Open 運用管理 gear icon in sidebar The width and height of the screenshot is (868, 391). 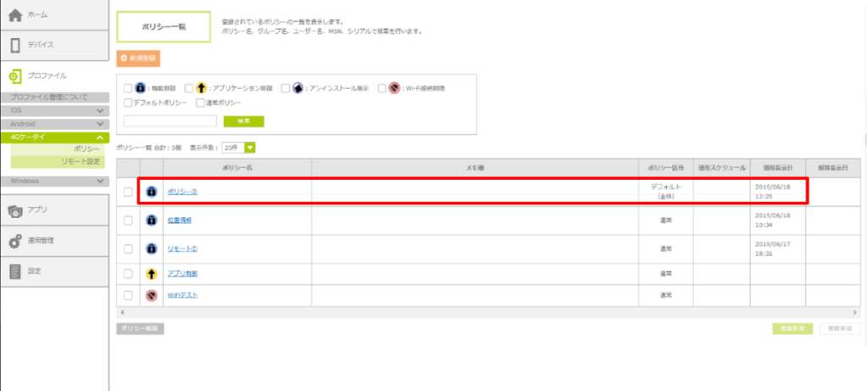click(15, 242)
